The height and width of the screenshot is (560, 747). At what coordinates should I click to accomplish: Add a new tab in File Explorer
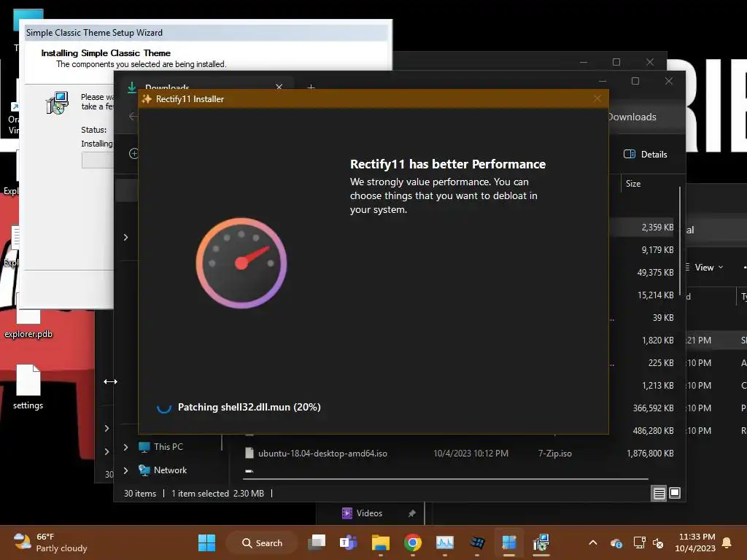click(311, 87)
